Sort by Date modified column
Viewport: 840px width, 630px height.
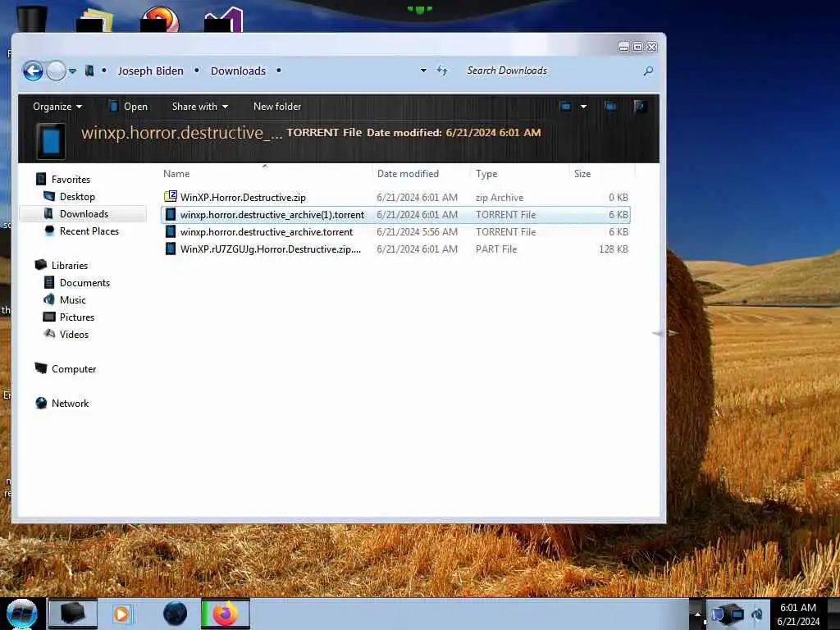[x=421, y=174]
